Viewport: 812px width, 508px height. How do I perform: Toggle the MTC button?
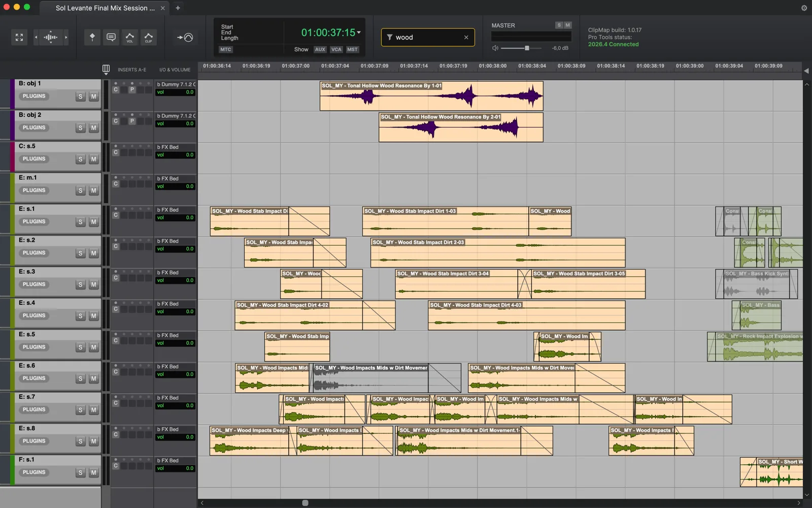click(226, 49)
